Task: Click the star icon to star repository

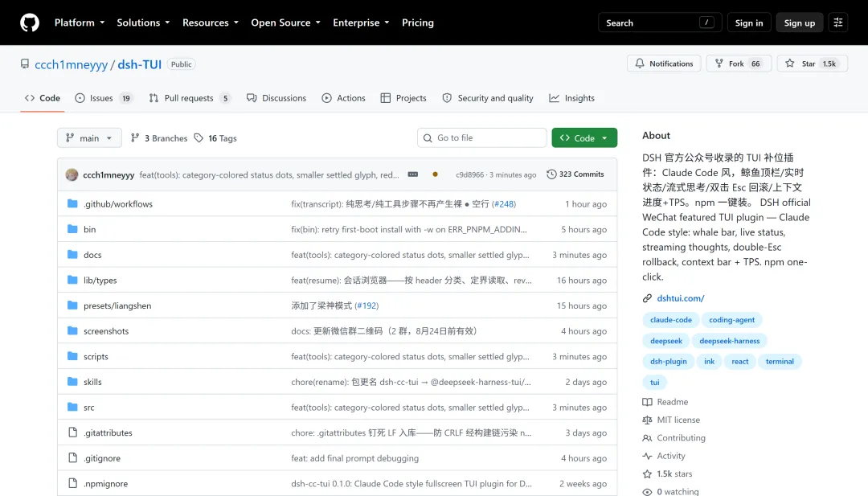Action: click(790, 64)
